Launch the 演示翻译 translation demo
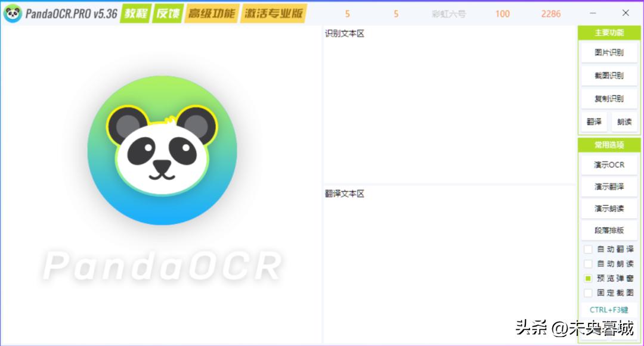Screen dimensions: 644x346 [609, 186]
